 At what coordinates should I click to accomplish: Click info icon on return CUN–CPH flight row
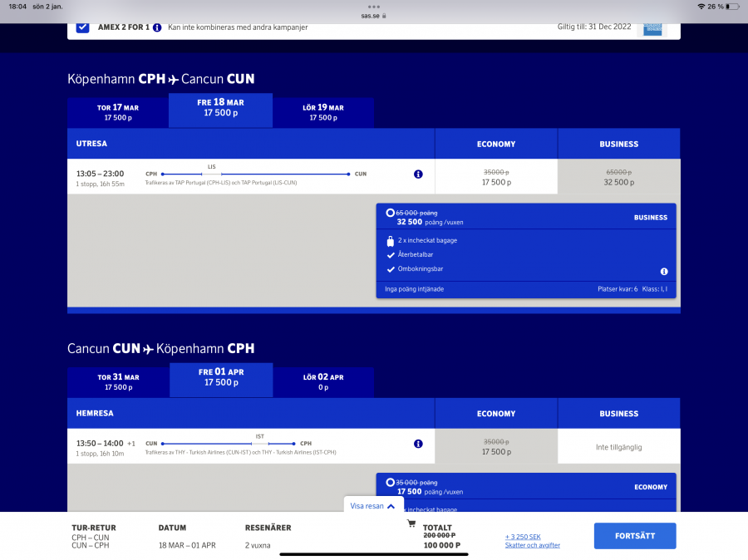(418, 444)
